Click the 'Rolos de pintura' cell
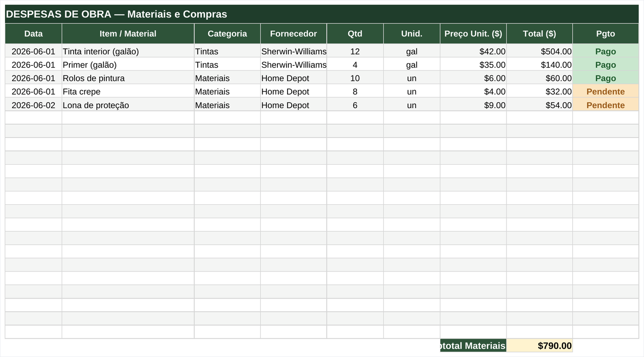Image resolution: width=644 pixels, height=357 pixels. coord(128,78)
